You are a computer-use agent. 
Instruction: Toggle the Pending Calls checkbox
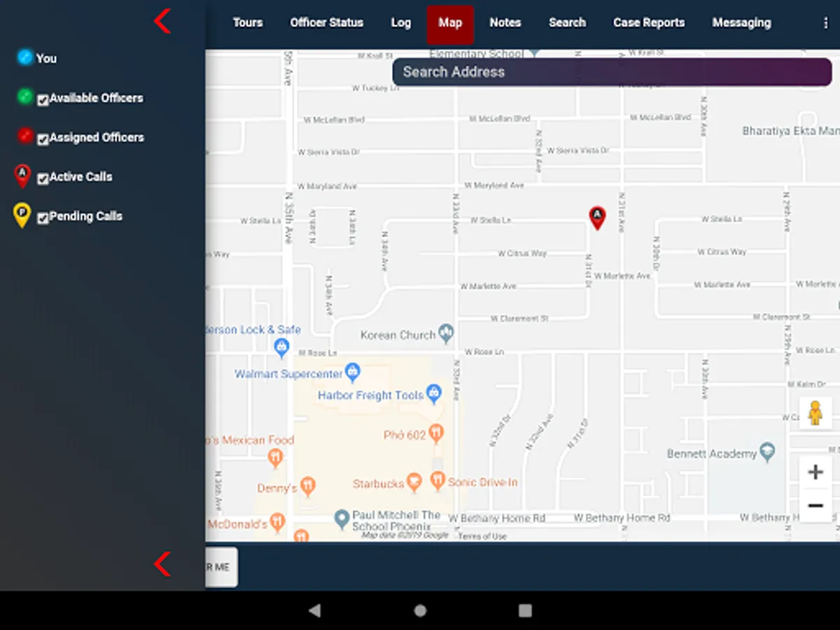tap(43, 218)
